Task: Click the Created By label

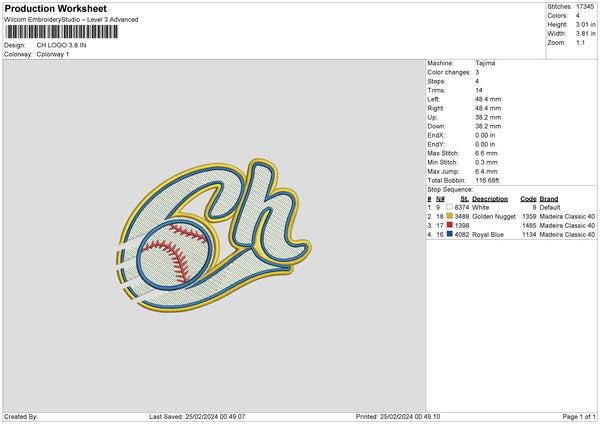Action: (x=21, y=417)
